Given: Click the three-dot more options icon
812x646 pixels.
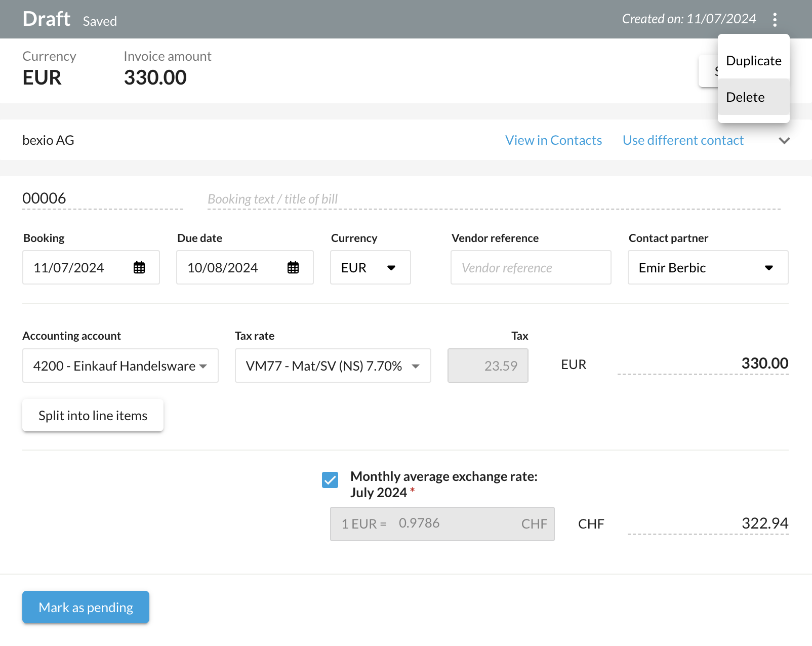Looking at the screenshot, I should pos(775,20).
